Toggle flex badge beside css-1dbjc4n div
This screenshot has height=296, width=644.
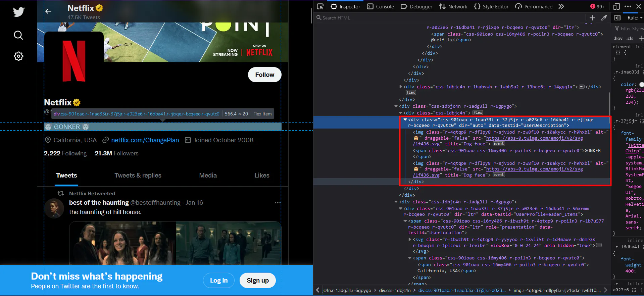[478, 113]
